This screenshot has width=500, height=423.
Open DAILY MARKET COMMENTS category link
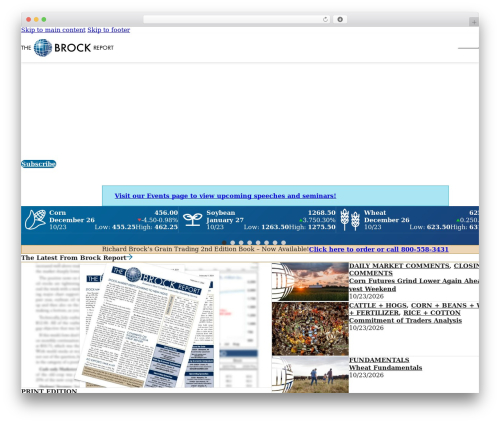coord(399,266)
